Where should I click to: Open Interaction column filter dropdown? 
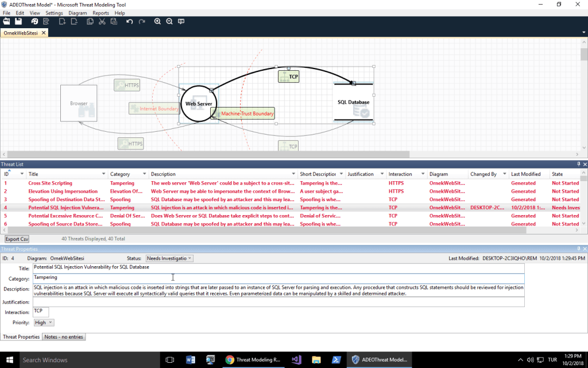click(423, 174)
